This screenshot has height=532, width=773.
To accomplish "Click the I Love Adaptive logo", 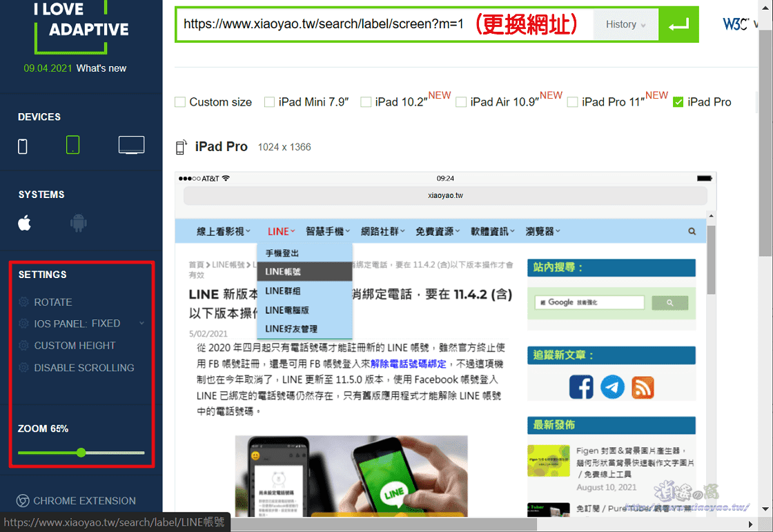I will click(x=80, y=26).
